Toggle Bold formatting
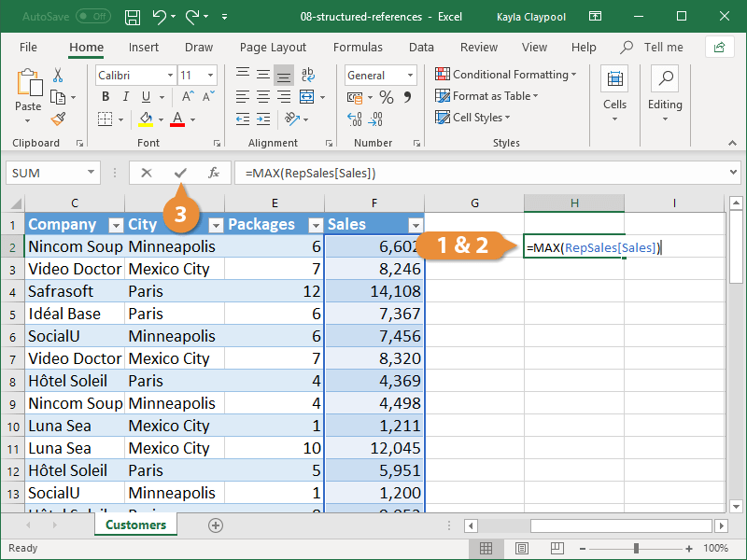The width and height of the screenshot is (747, 560). coord(106,96)
